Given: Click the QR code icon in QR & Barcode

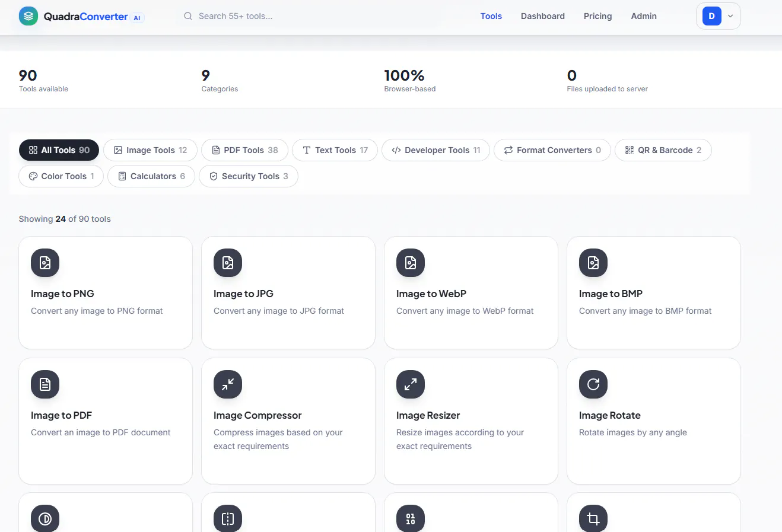Looking at the screenshot, I should pos(630,150).
